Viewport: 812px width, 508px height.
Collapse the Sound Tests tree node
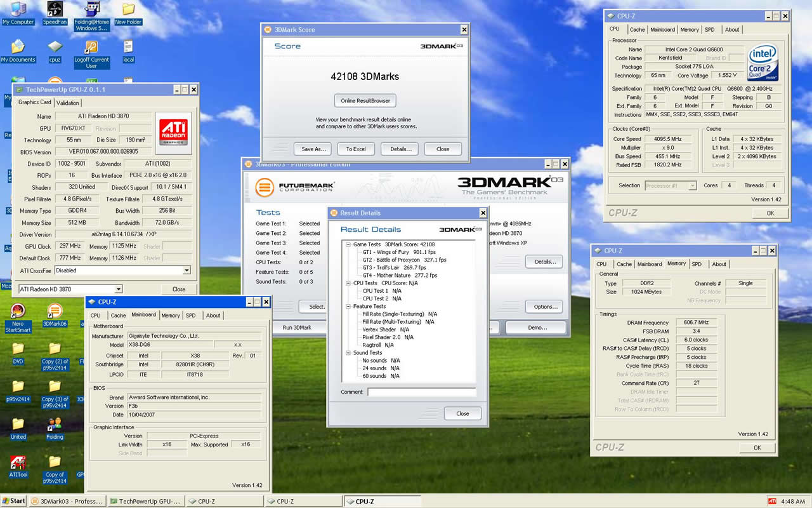[348, 353]
